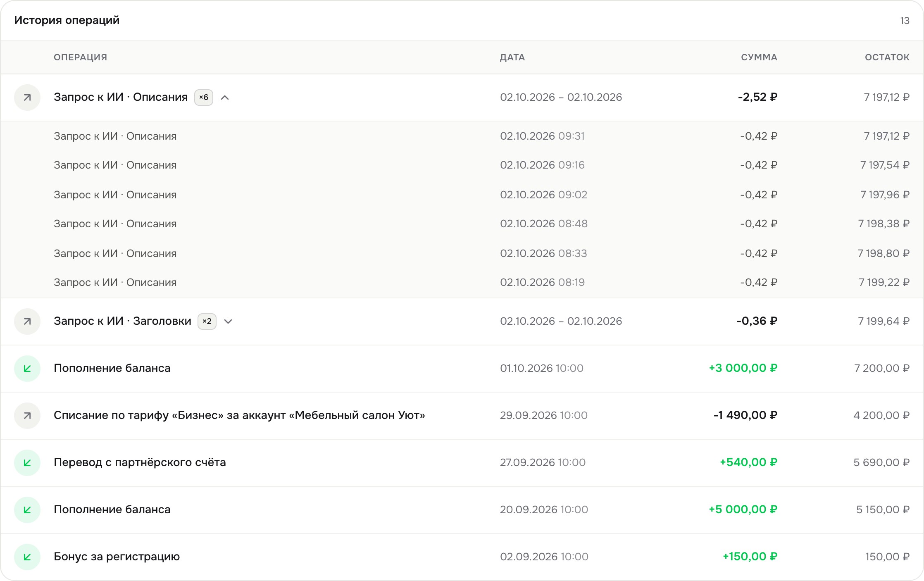
Task: Click the Запрос к ИИ · Заголовки label
Action: click(x=122, y=321)
